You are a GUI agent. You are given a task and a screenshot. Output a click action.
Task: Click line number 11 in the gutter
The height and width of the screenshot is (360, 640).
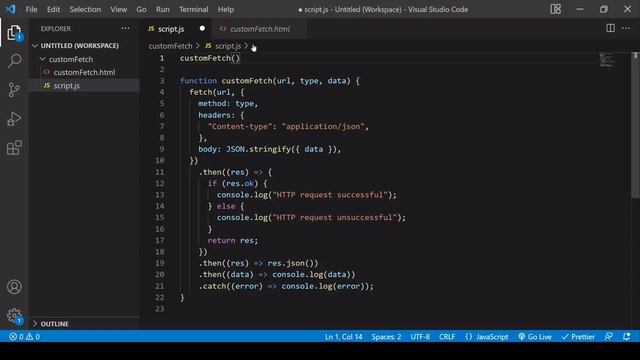(x=160, y=172)
